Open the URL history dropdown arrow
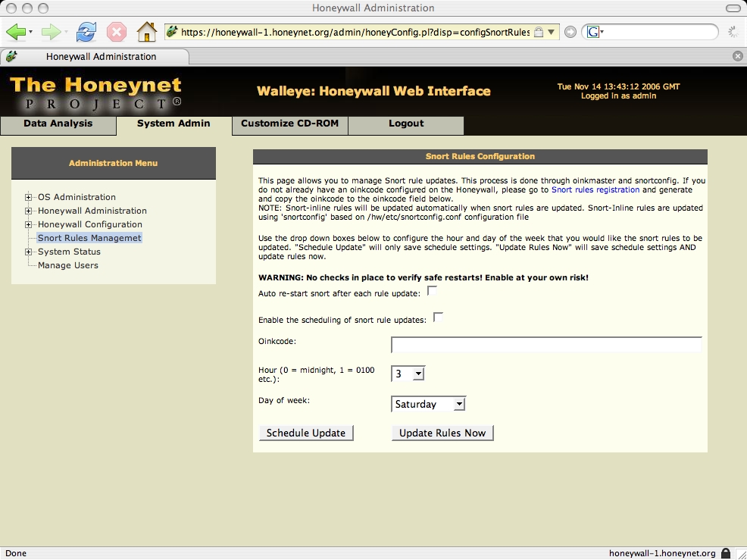This screenshot has width=747, height=560. click(x=552, y=32)
